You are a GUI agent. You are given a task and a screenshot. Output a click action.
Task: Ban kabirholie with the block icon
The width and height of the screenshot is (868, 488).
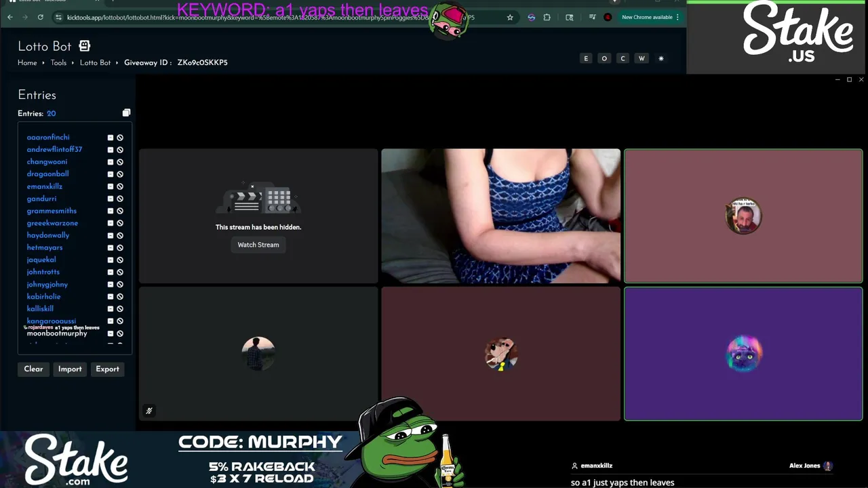click(120, 297)
